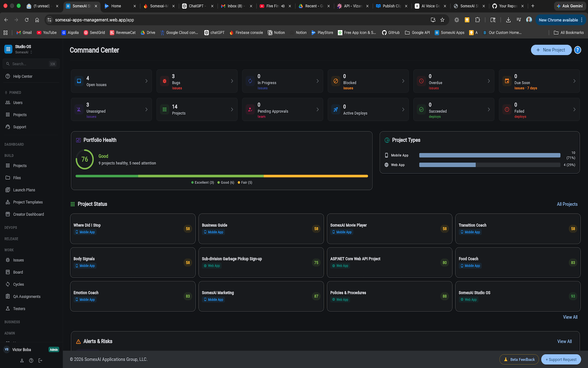Click the blue question mark help icon

point(577,50)
